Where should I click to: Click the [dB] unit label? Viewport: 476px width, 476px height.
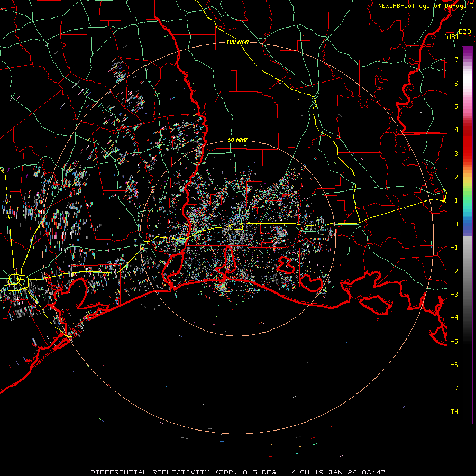tap(452, 37)
